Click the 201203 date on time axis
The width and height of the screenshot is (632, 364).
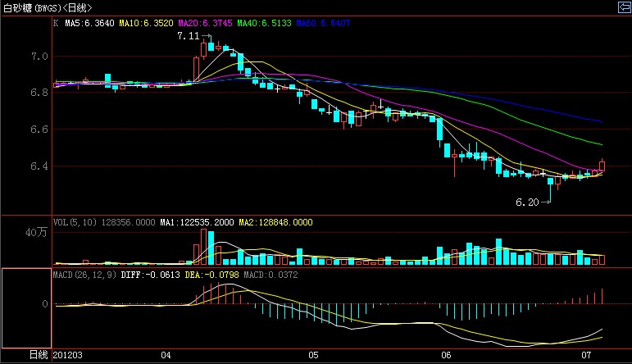pos(68,355)
